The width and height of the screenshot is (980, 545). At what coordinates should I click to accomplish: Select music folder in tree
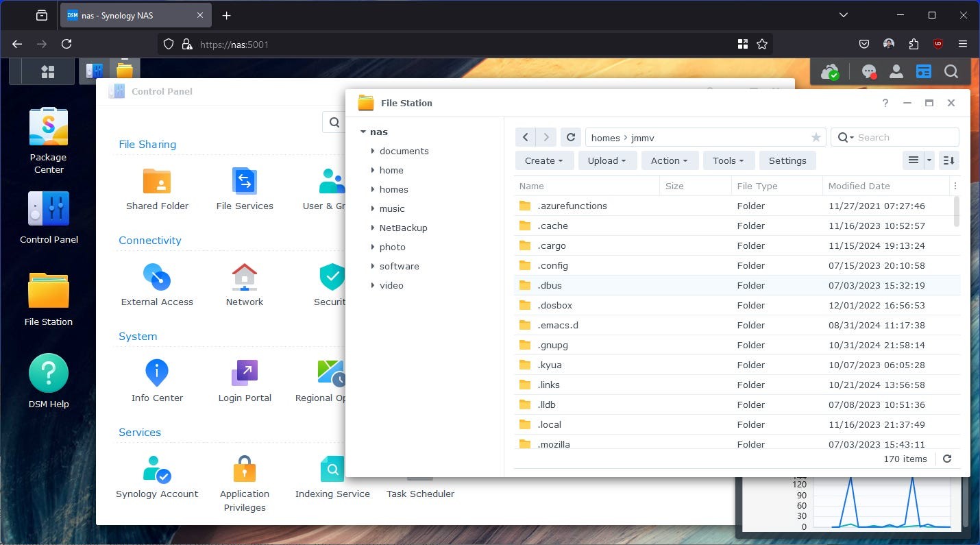(392, 208)
